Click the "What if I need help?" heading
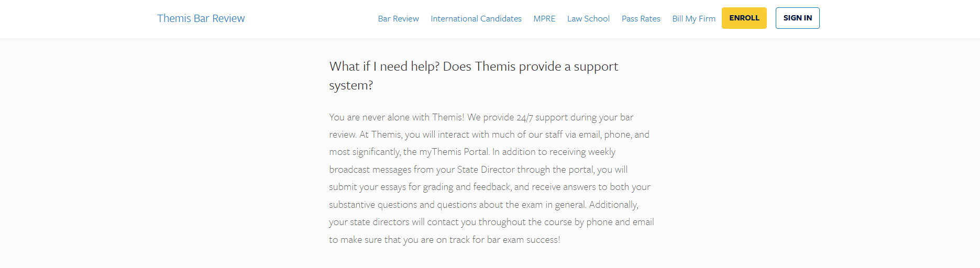The height and width of the screenshot is (268, 980). click(x=384, y=66)
